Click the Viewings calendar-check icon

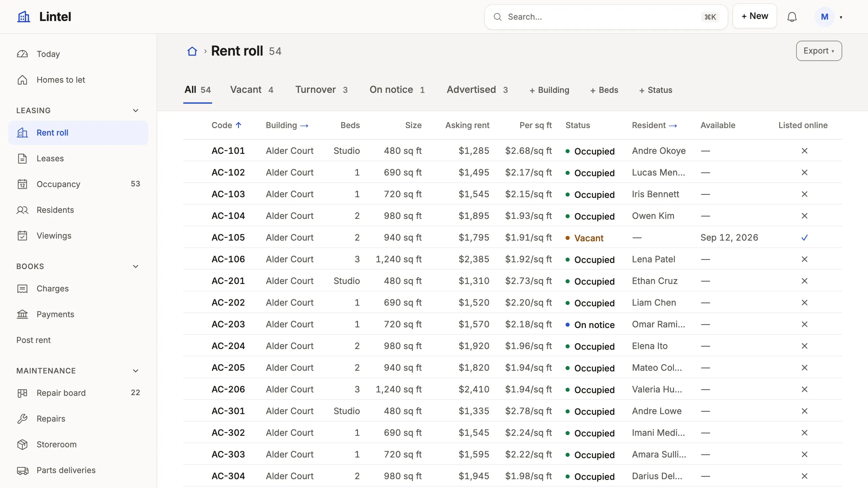(22, 236)
